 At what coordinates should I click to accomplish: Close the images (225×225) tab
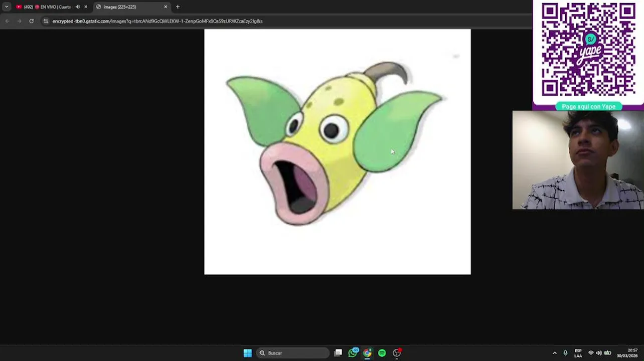click(x=166, y=7)
